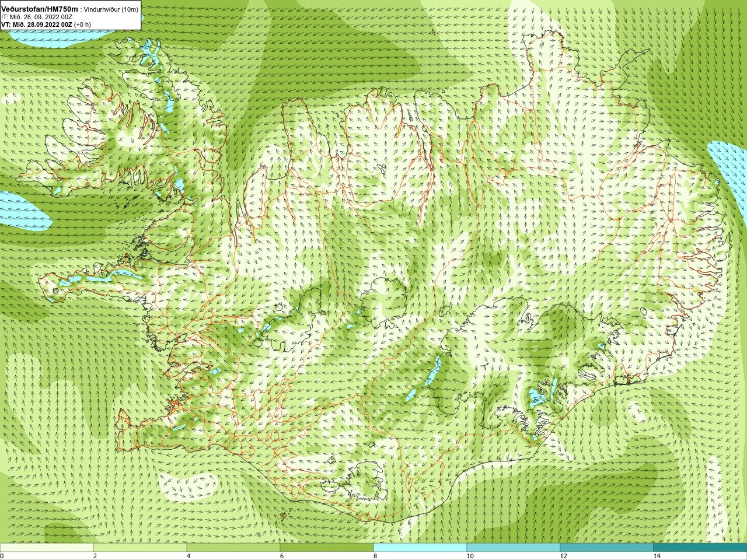747x560 pixels.
Task: Click the dark teal swatch above 14
Action: [x=700, y=548]
